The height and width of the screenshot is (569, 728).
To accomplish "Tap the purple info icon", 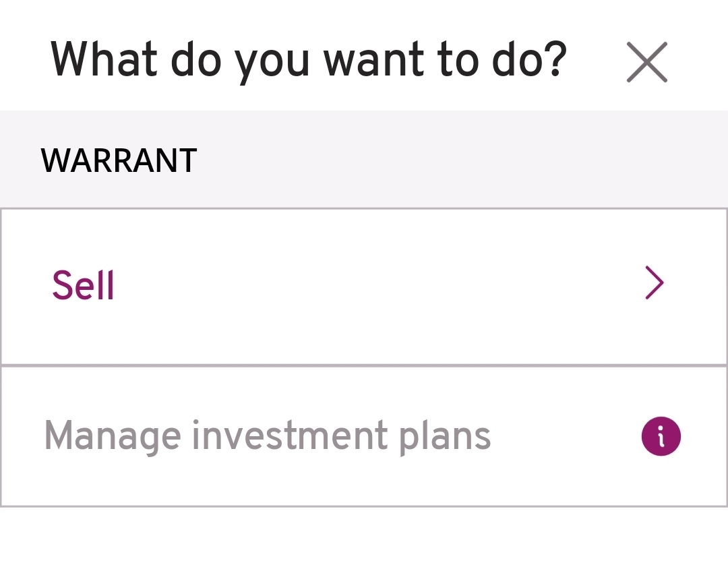I will click(661, 436).
